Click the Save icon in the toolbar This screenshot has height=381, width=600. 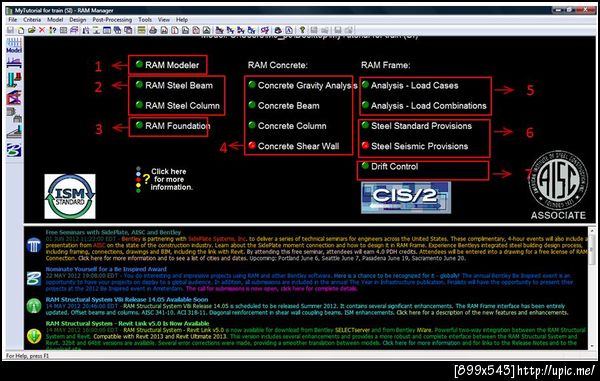click(10, 30)
